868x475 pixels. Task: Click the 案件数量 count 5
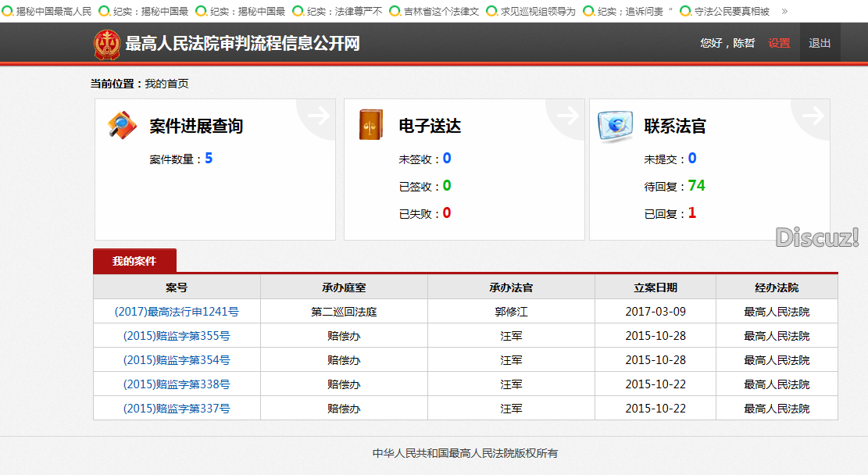(209, 159)
